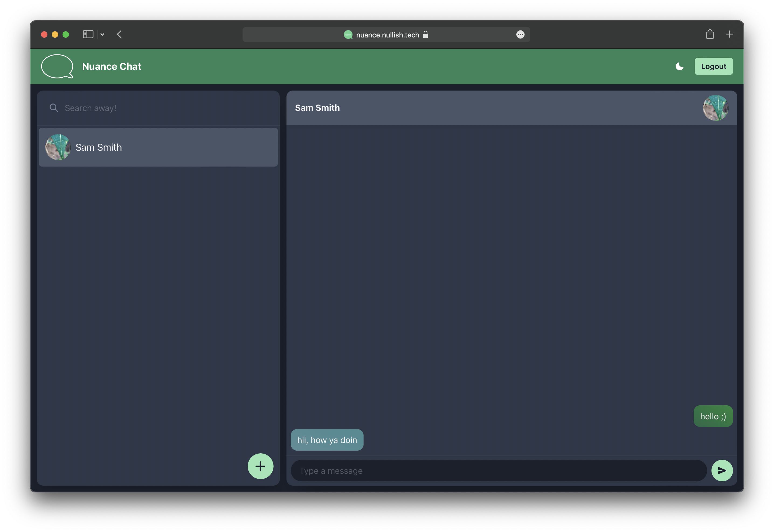Image resolution: width=774 pixels, height=532 pixels.
Task: Start new chat with green plus button
Action: [260, 466]
